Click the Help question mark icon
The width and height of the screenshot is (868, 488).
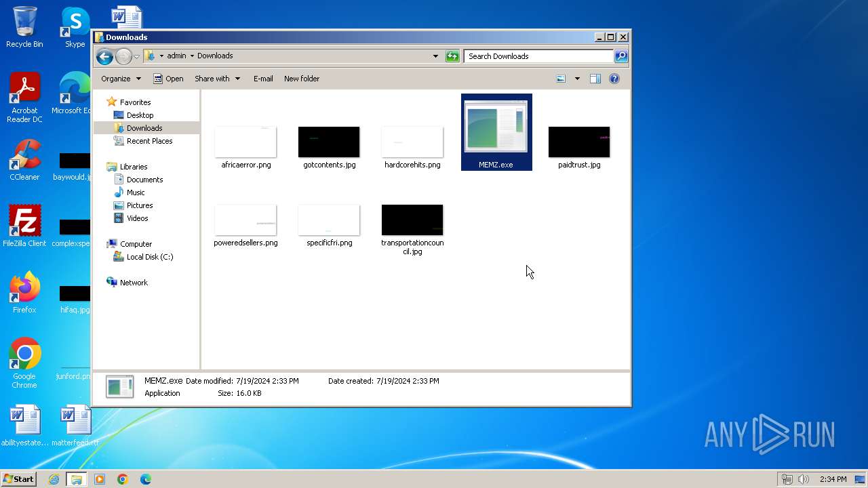614,79
